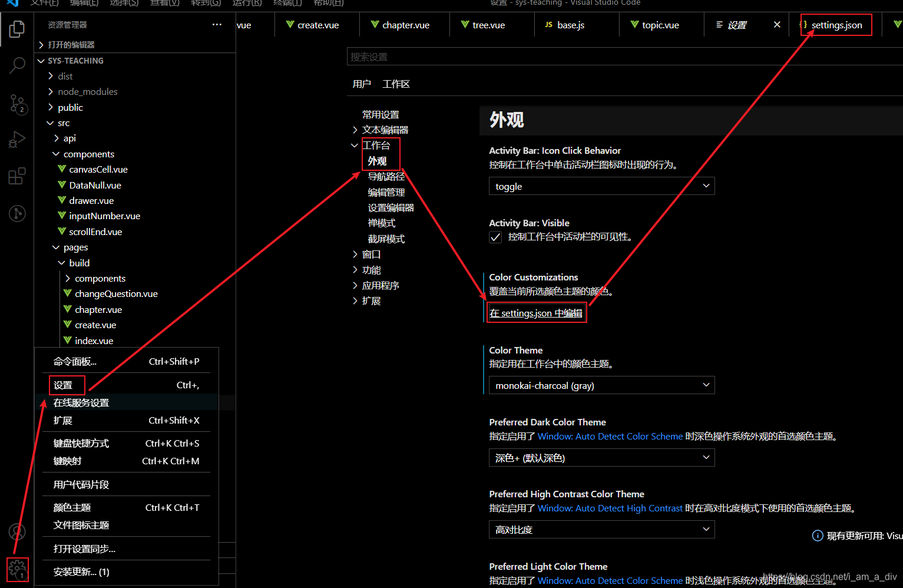
Task: Open the Accounts icon in activity bar
Action: pos(17,532)
